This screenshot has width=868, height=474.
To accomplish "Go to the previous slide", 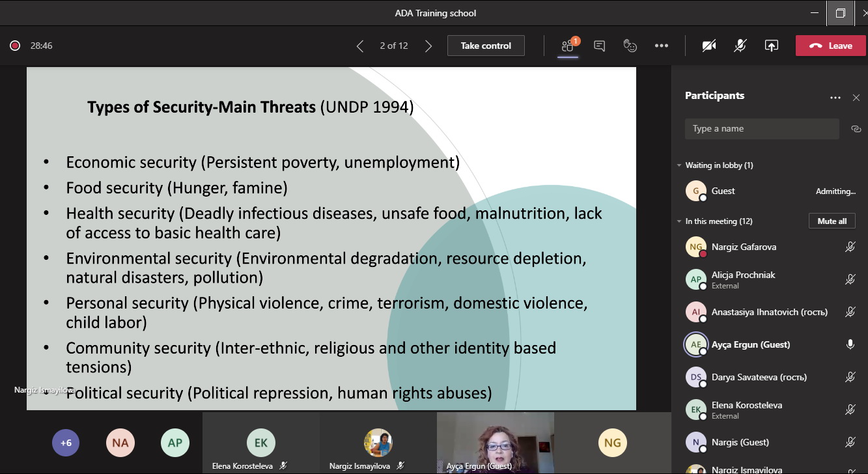I will tap(360, 46).
